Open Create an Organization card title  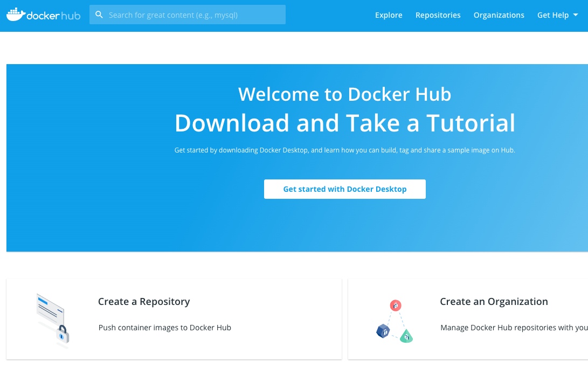(x=494, y=302)
